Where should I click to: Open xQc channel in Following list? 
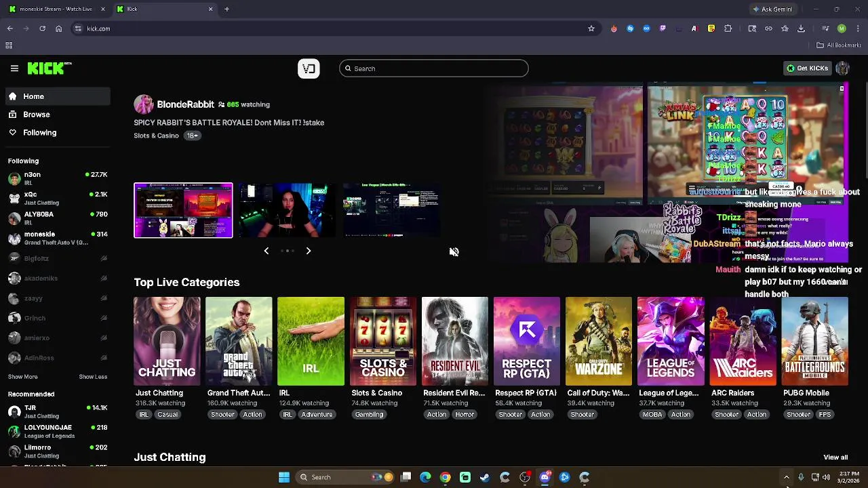click(x=58, y=199)
